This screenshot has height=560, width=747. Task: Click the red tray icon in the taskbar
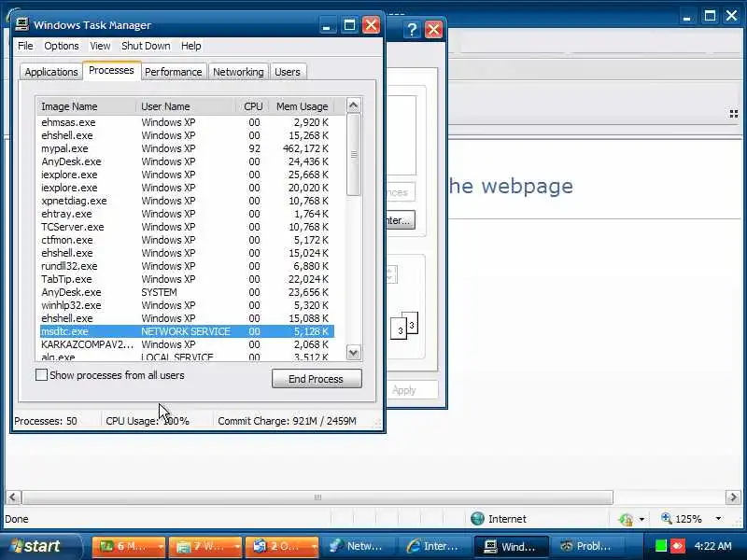tap(678, 546)
